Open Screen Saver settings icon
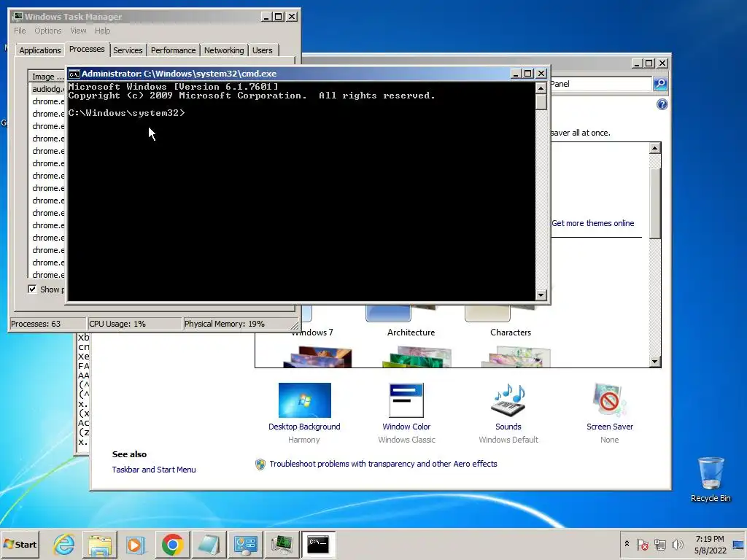Image resolution: width=747 pixels, height=560 pixels. pos(609,400)
